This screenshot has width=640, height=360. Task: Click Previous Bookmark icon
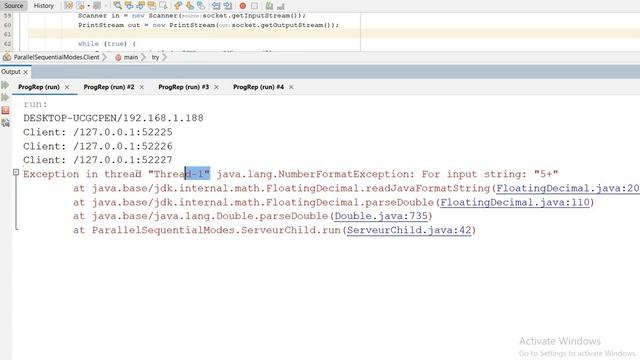point(178,6)
